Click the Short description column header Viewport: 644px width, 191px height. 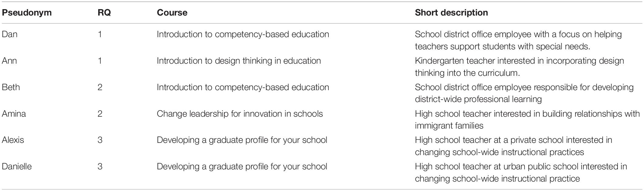452,12
